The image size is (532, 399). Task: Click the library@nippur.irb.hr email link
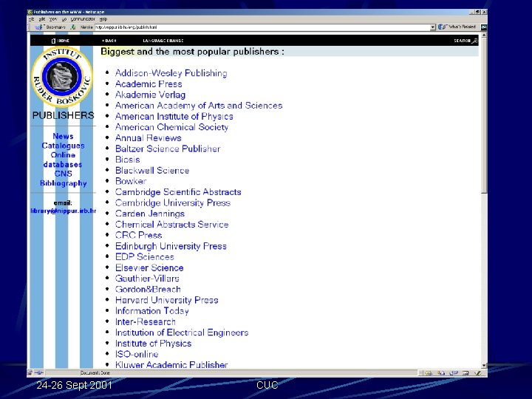[x=63, y=211]
